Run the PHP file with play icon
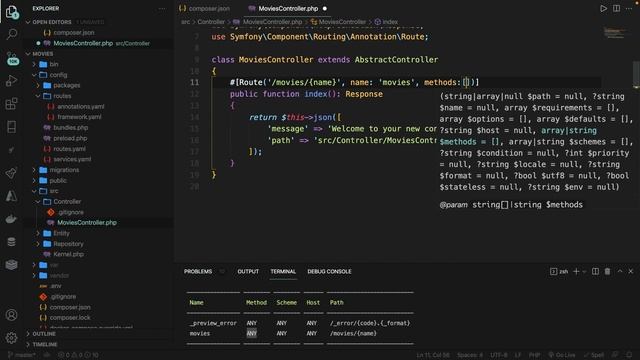 click(x=603, y=8)
